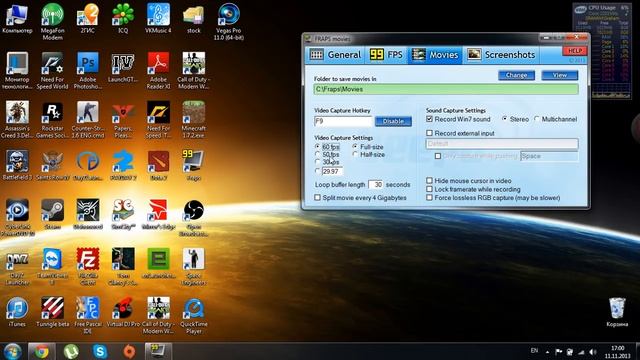Open Chrome from the taskbar
This screenshot has height=360, width=640.
(41, 351)
